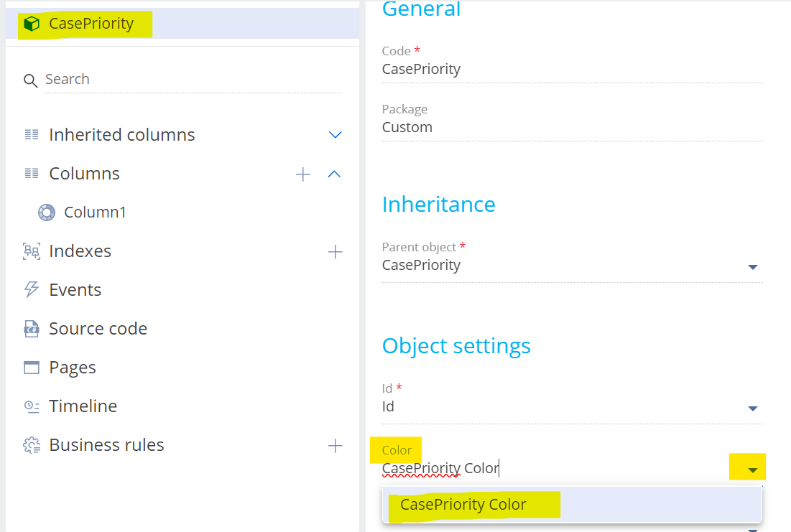The height and width of the screenshot is (532, 791).
Task: Click the Events lightning icon
Action: point(29,289)
